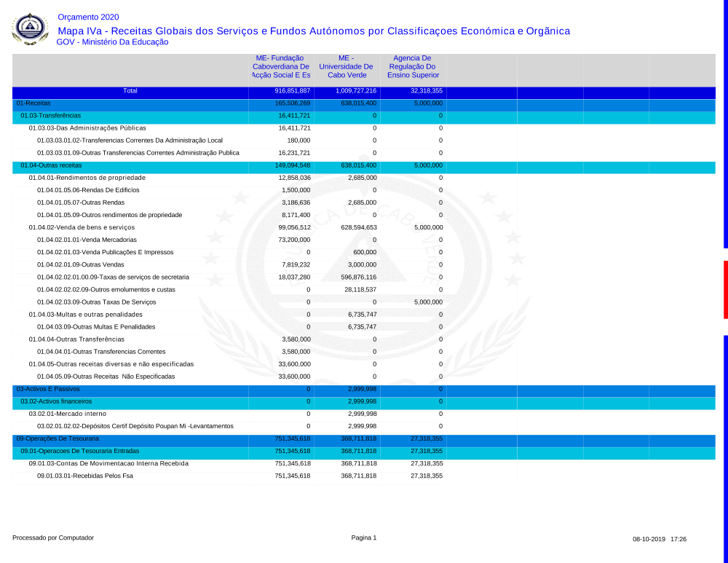Click the 'ME- Fundação Caboverdiana' column header

click(281, 66)
